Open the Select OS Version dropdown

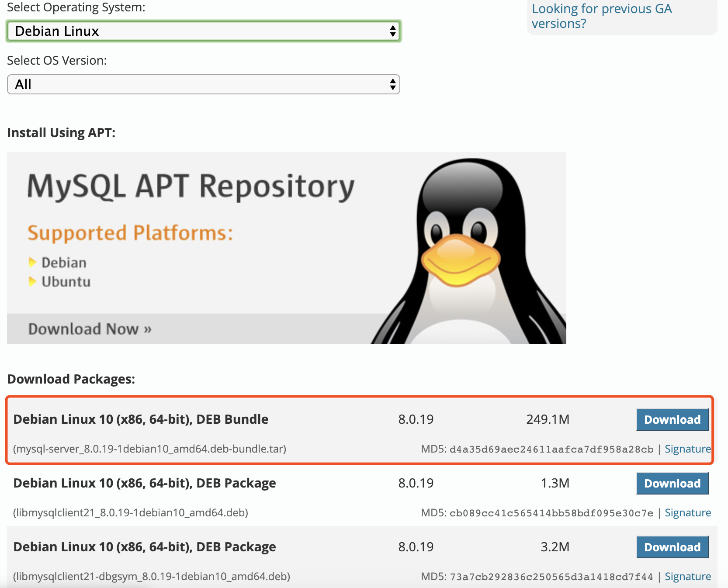[x=204, y=84]
